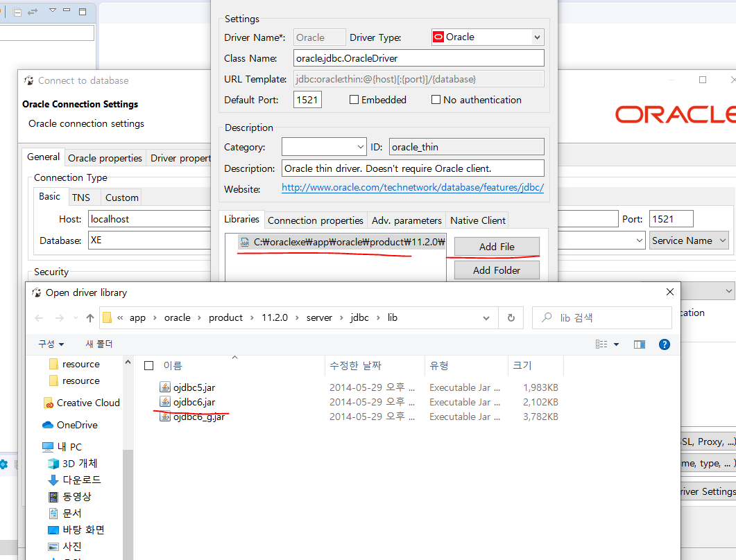Screen dimensions: 736x560
Task: Toggle No authentication checkbox
Action: tap(436, 99)
